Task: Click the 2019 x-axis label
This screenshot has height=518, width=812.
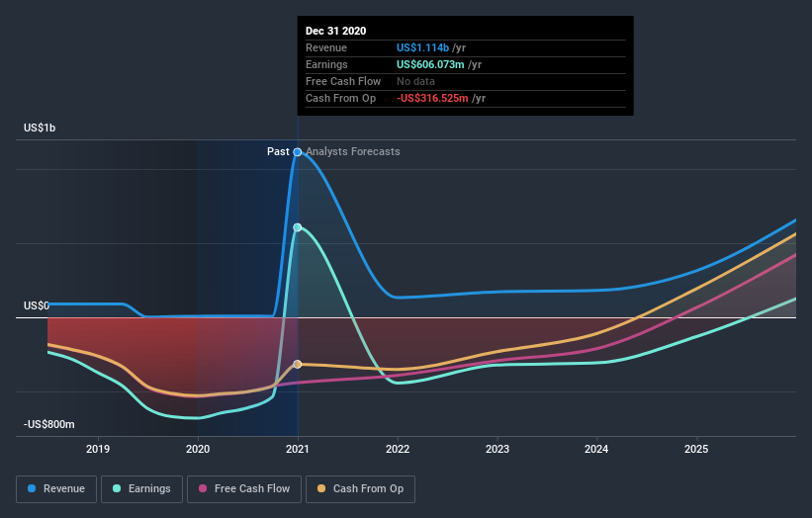Action: [x=98, y=449]
